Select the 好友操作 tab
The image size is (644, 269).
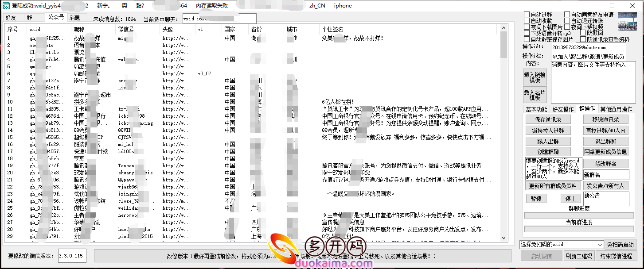click(563, 109)
